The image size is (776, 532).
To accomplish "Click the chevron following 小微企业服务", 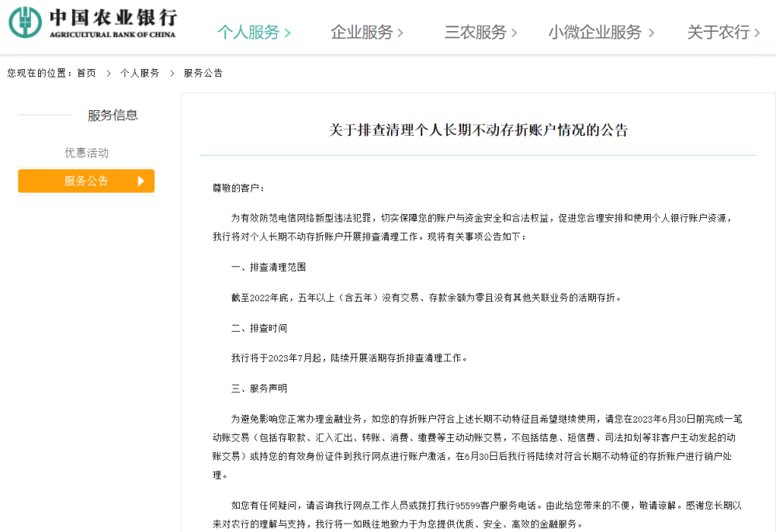I will [652, 33].
